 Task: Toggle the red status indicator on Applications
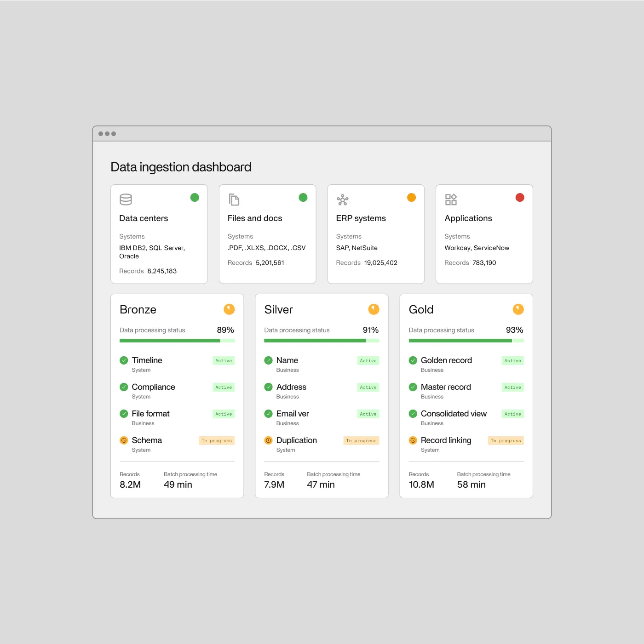[520, 197]
